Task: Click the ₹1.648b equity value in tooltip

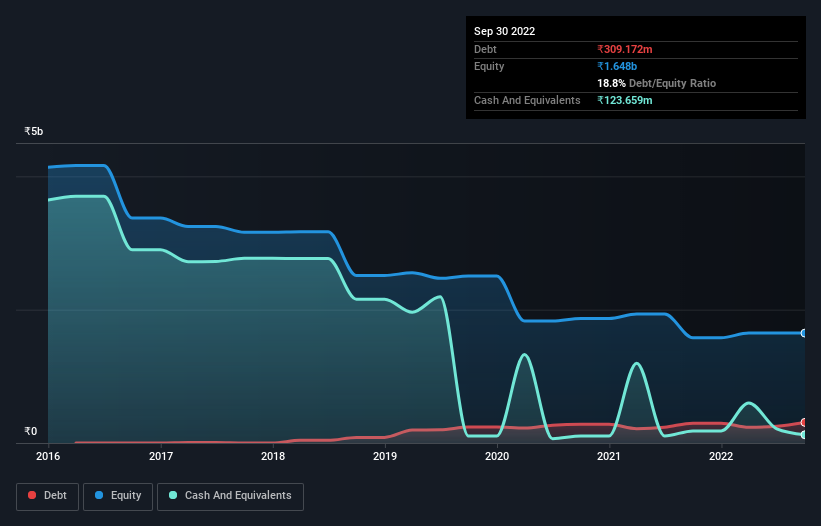Action: click(x=617, y=66)
